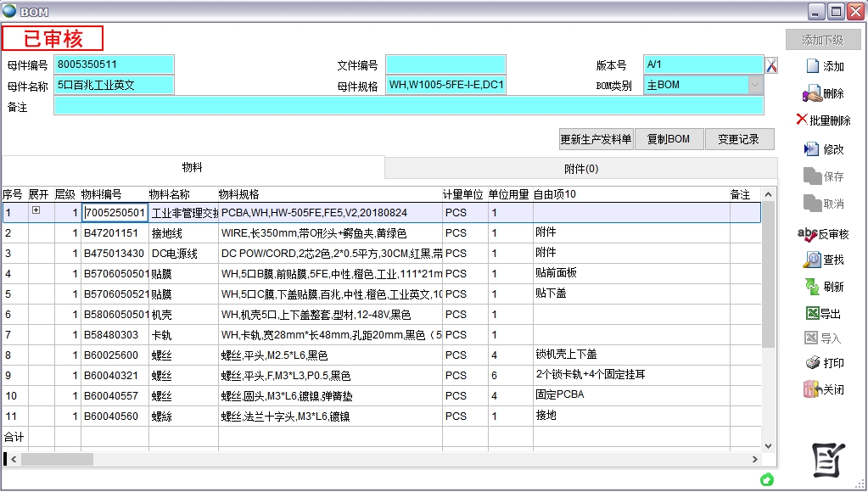Switch to the 附件(0) tab
This screenshot has height=492, width=868.
(580, 169)
